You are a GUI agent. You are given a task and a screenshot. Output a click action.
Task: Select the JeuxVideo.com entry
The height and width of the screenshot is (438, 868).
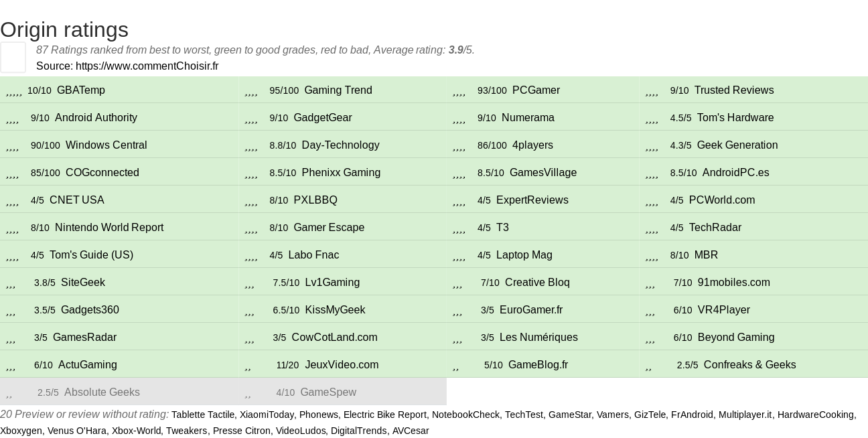point(342,365)
